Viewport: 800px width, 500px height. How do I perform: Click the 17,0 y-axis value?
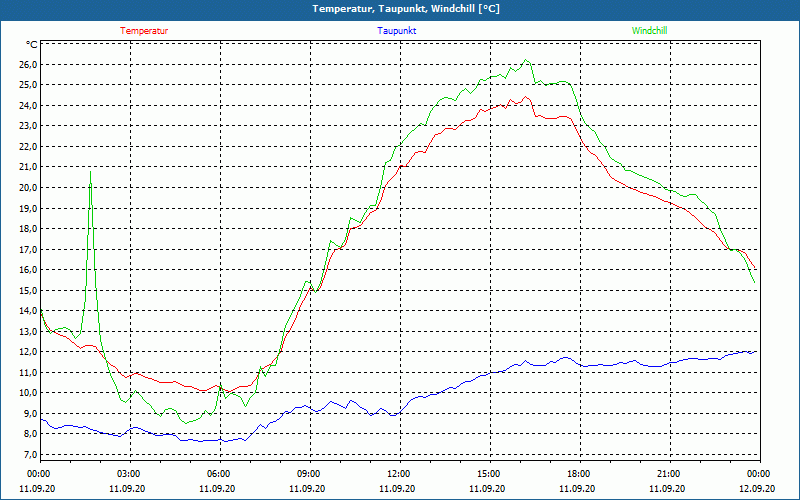29,249
